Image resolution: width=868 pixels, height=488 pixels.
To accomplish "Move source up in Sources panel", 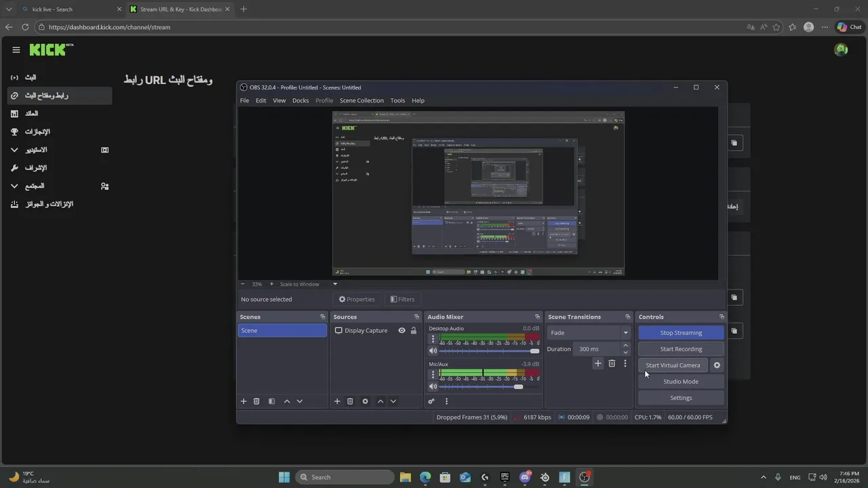I will click(380, 401).
